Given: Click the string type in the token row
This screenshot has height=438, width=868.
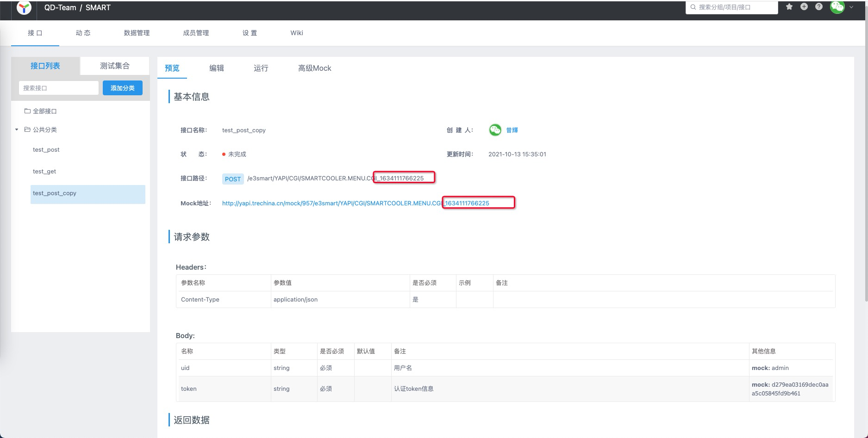Looking at the screenshot, I should coord(281,389).
